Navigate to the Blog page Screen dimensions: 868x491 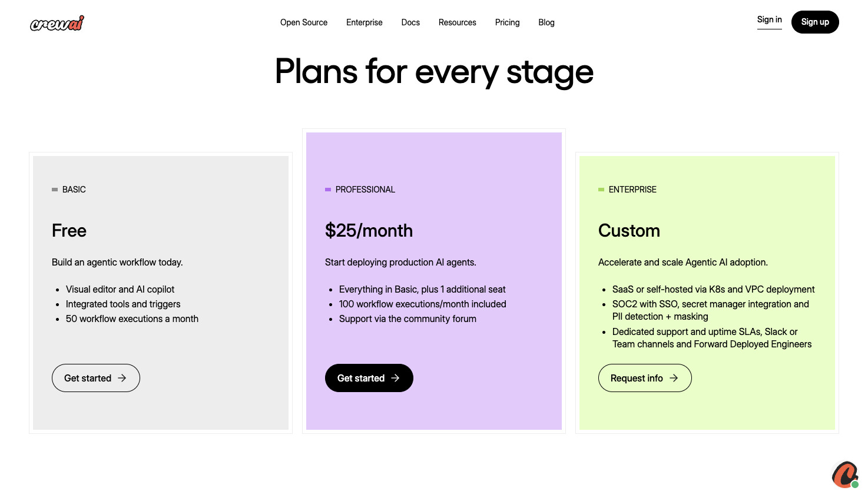pyautogui.click(x=546, y=22)
